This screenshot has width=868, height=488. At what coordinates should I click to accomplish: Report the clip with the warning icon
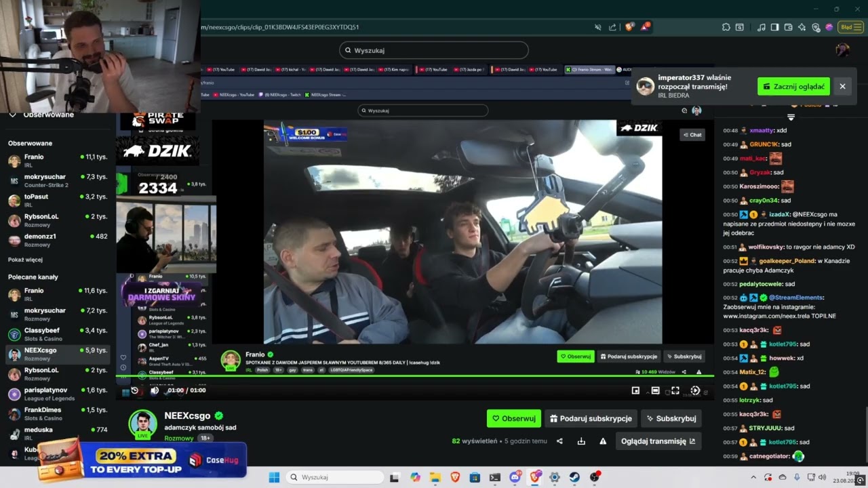(603, 441)
